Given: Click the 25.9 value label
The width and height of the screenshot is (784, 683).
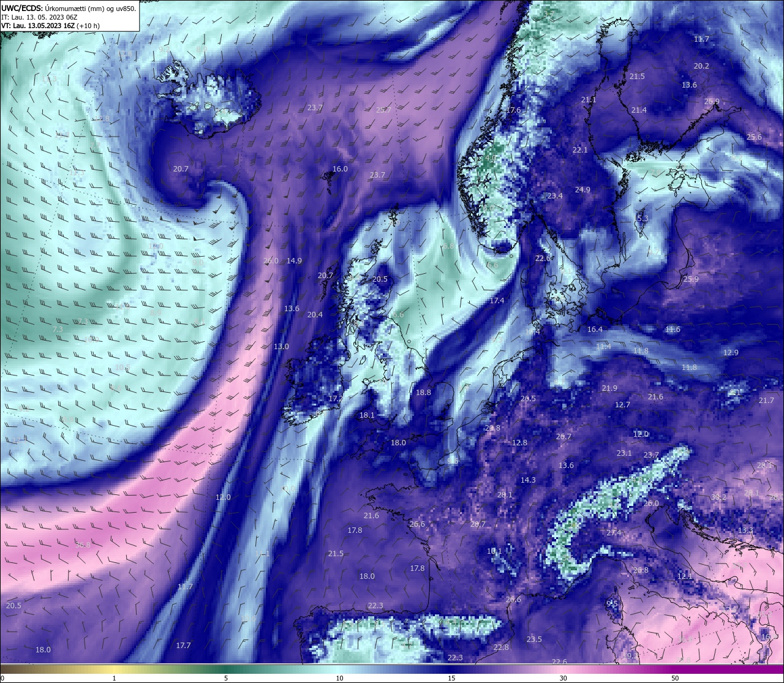Looking at the screenshot, I should pos(691,279).
